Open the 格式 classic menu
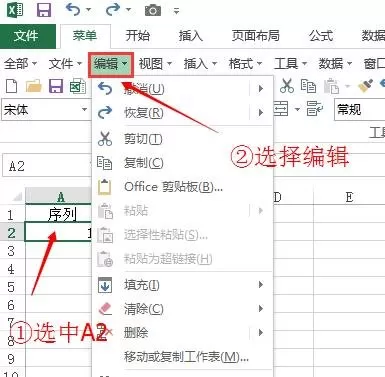This screenshot has width=385, height=377. point(245,63)
